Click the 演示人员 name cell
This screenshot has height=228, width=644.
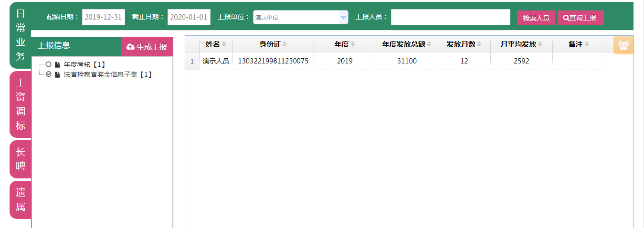pos(216,61)
